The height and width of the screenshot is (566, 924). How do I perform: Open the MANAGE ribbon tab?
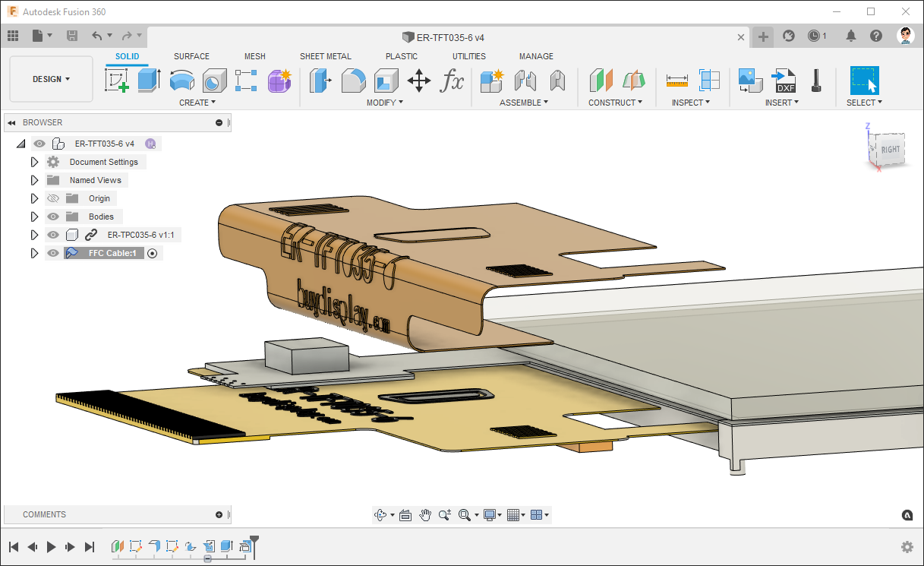coord(536,55)
